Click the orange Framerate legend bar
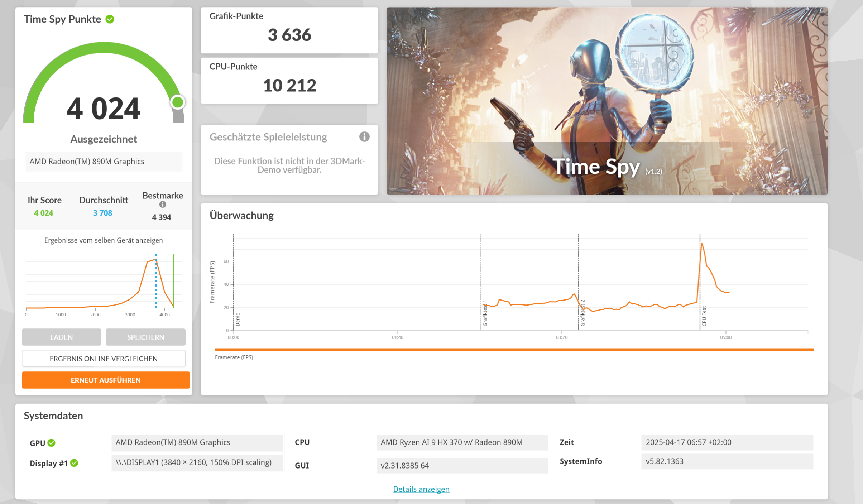This screenshot has width=863, height=504. click(x=514, y=349)
